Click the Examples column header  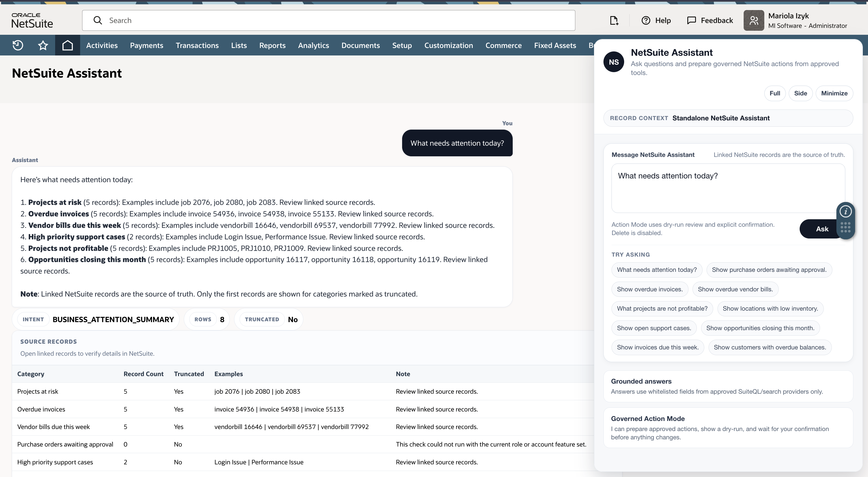[228, 374]
